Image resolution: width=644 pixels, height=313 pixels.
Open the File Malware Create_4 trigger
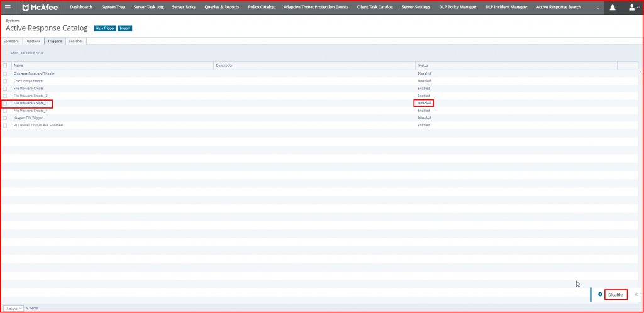pyautogui.click(x=30, y=111)
